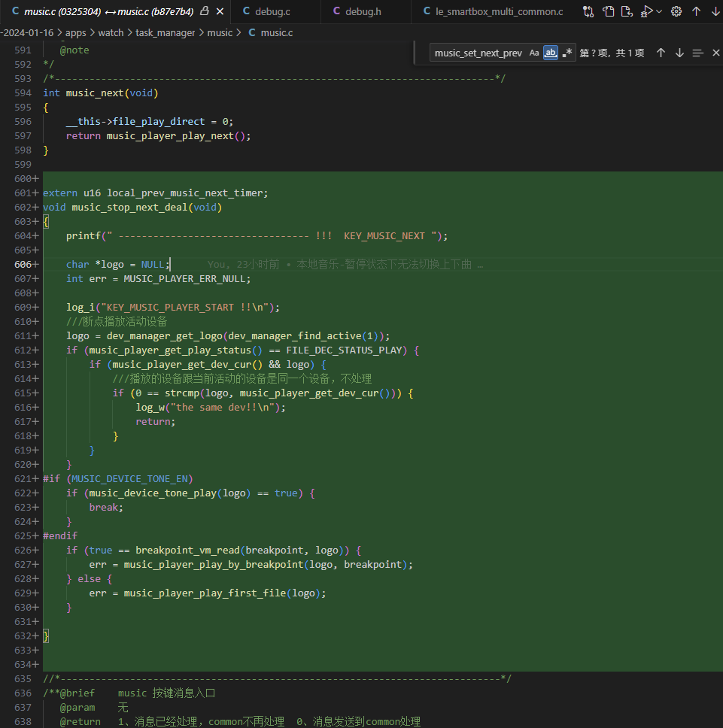Toggle Match Whole Word (ab) in the find widget
723x728 pixels.
551,53
